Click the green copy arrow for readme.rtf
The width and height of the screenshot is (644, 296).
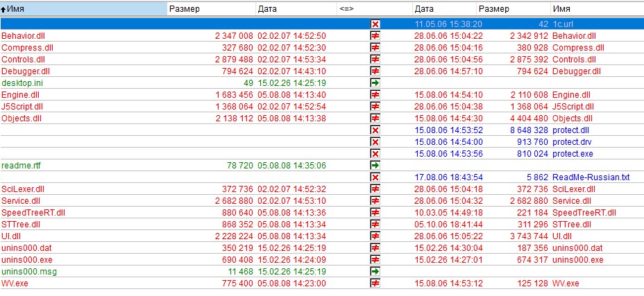point(375,166)
